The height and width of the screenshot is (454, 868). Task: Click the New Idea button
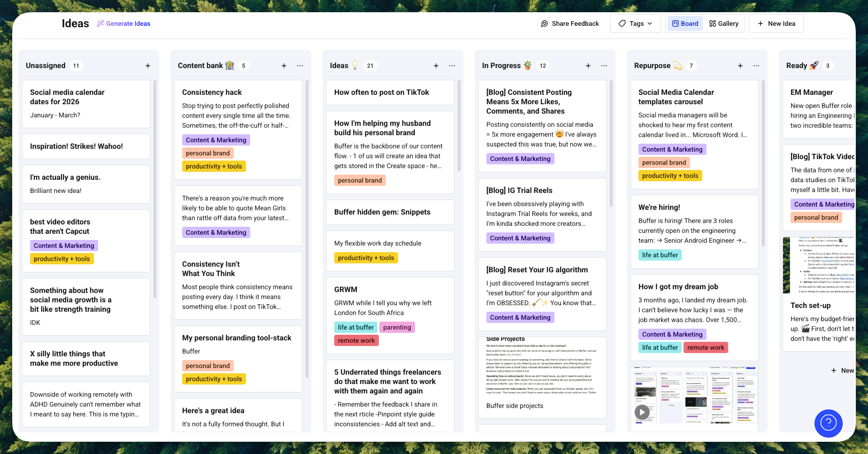[776, 23]
